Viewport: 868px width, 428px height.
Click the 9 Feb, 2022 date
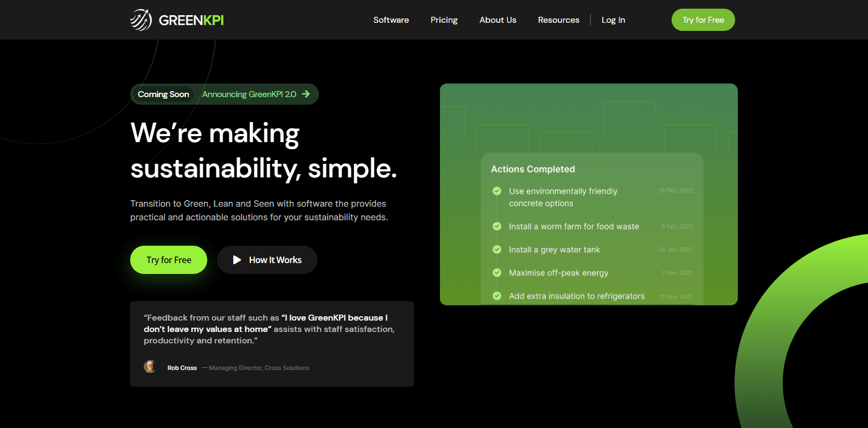pos(677,227)
